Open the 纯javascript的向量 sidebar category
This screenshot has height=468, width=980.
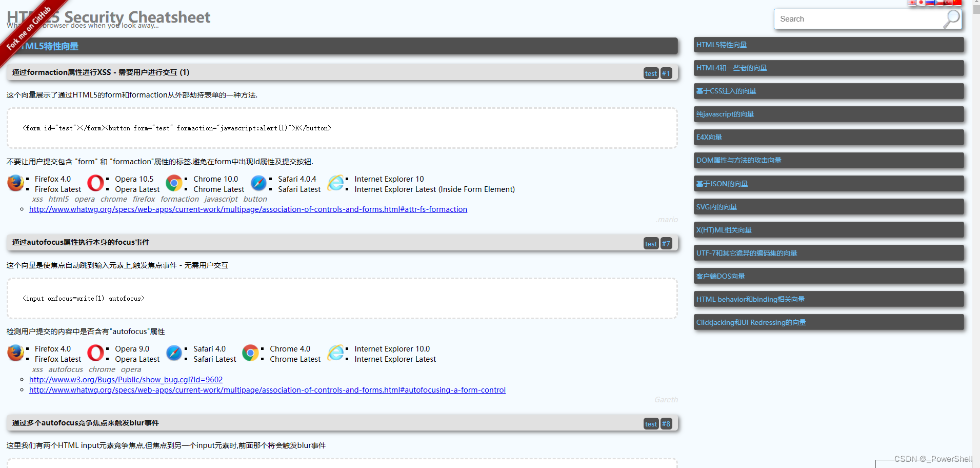pos(829,114)
